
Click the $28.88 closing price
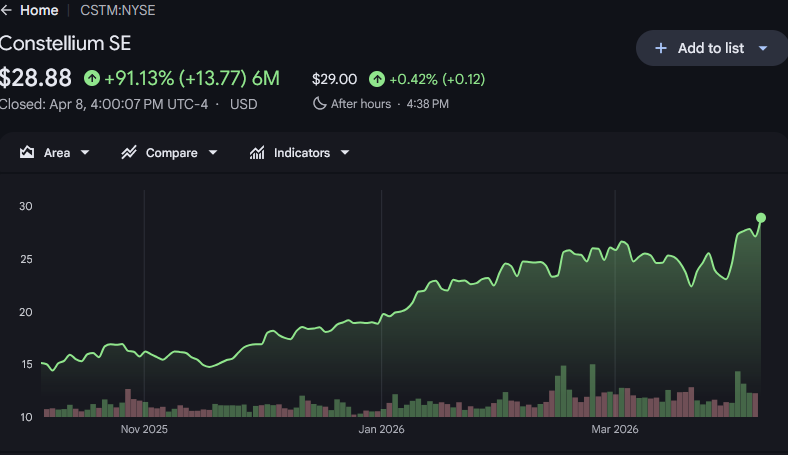tap(35, 78)
